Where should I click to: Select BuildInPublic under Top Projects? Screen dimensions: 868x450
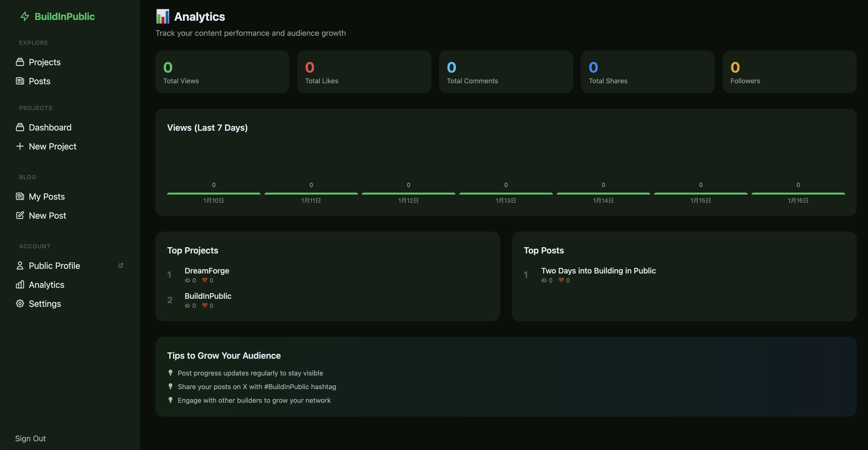point(208,296)
